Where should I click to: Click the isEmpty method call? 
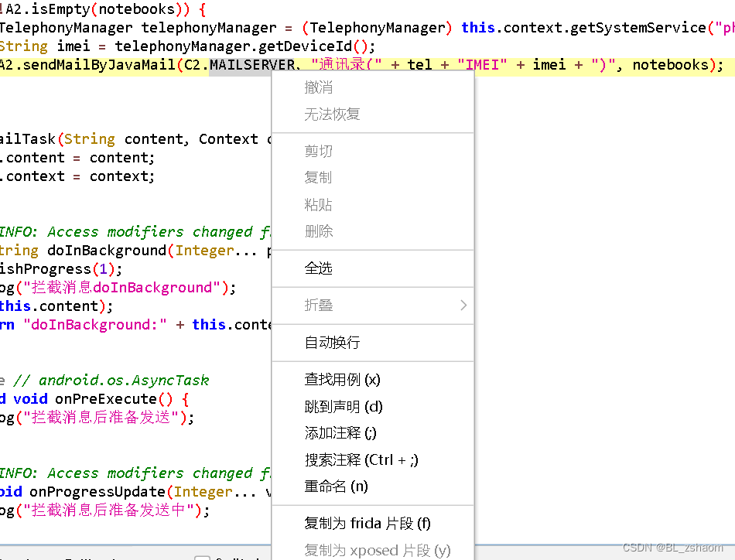(x=60, y=9)
